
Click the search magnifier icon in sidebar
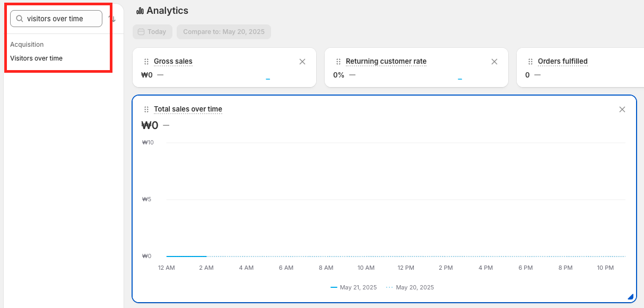click(x=20, y=19)
